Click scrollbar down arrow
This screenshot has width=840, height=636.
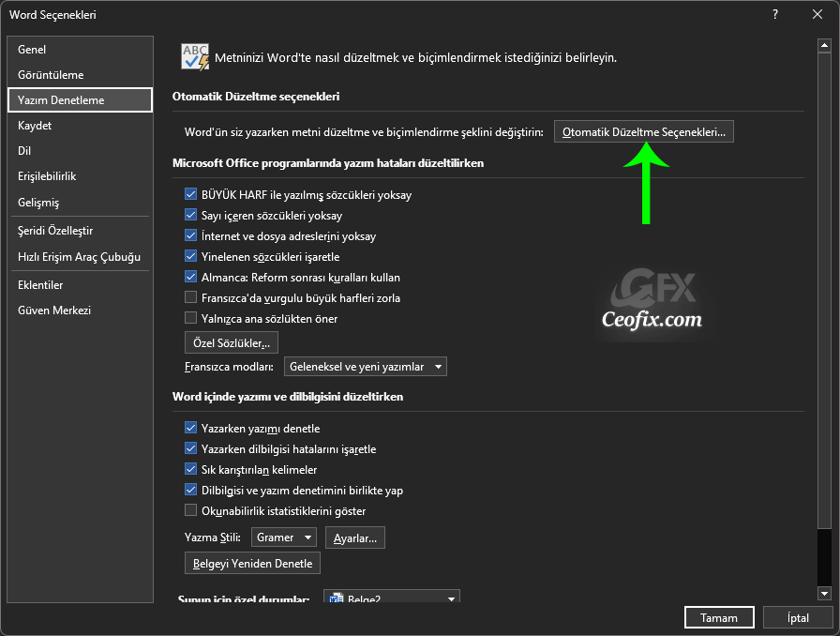coord(824,593)
